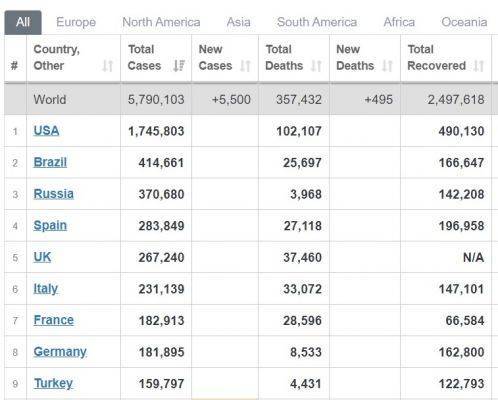This screenshot has width=498, height=400.
Task: Show the Africa tab
Action: coord(399,22)
